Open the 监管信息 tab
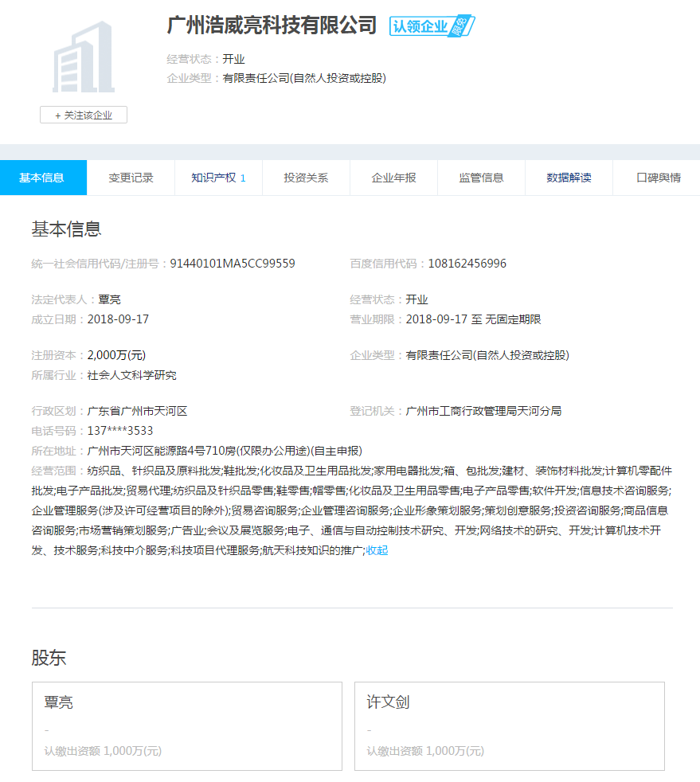This screenshot has height=782, width=700. coord(481,178)
